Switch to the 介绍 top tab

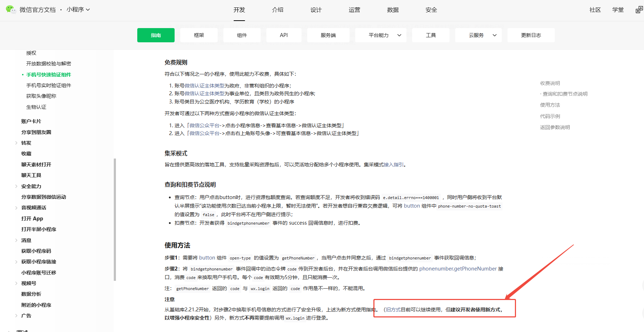[x=278, y=10]
